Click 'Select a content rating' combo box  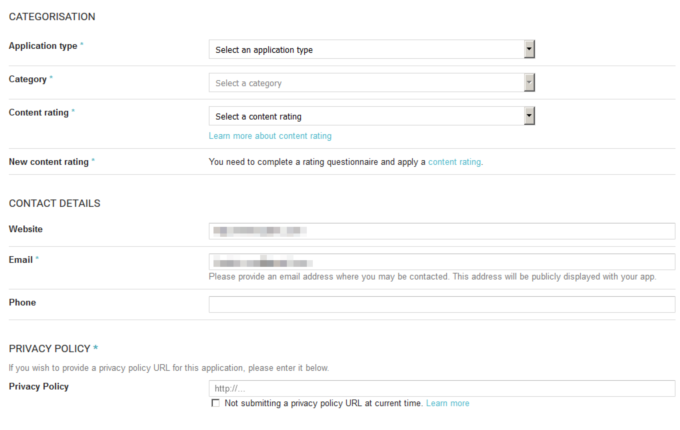372,116
